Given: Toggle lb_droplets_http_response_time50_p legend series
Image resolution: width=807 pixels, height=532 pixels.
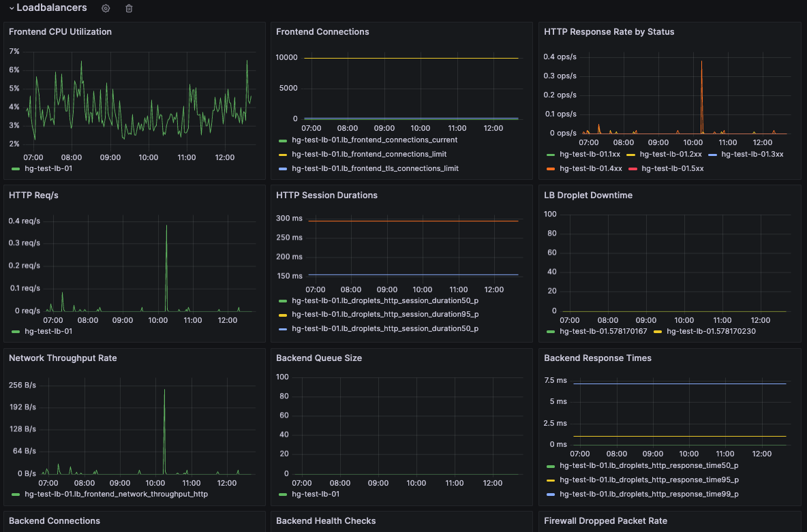Looking at the screenshot, I should coord(649,466).
